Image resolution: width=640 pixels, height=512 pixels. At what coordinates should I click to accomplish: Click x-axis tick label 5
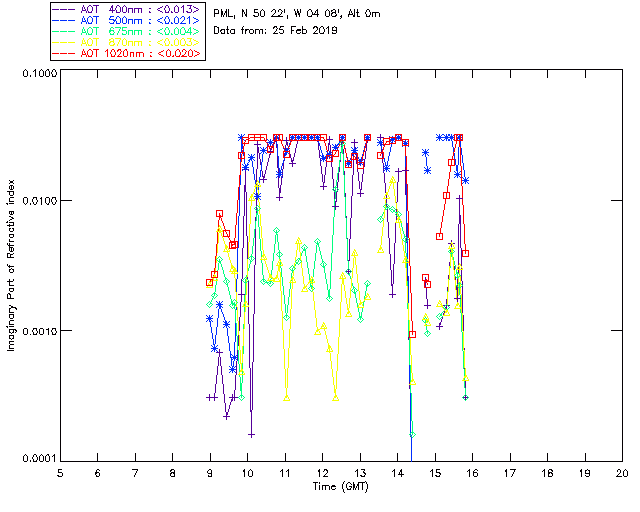click(60, 473)
